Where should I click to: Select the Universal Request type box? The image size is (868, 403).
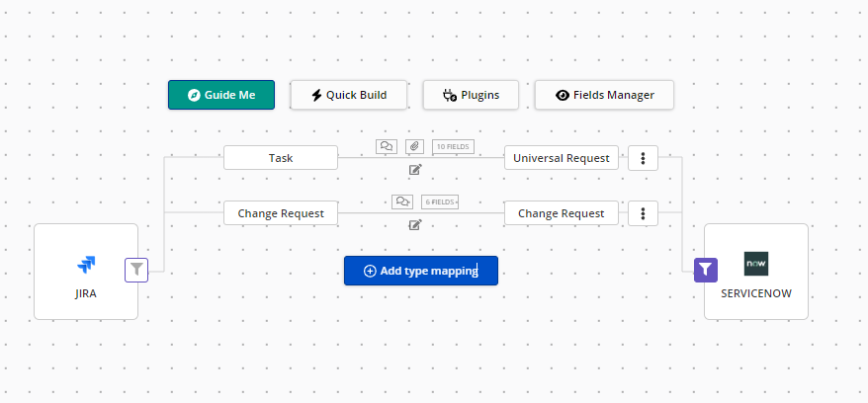click(x=562, y=158)
